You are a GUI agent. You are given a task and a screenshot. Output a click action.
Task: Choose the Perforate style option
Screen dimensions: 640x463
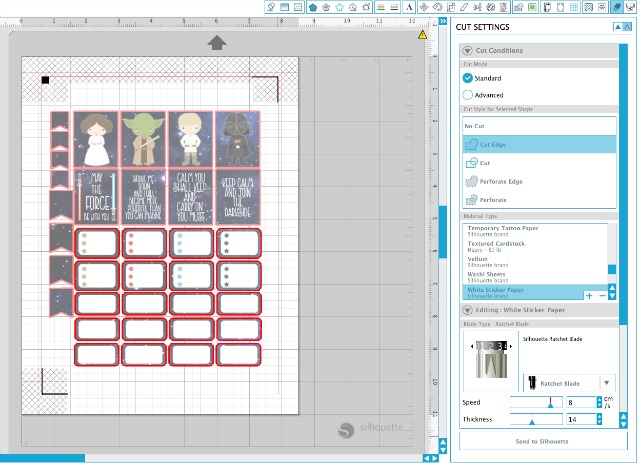(539, 200)
